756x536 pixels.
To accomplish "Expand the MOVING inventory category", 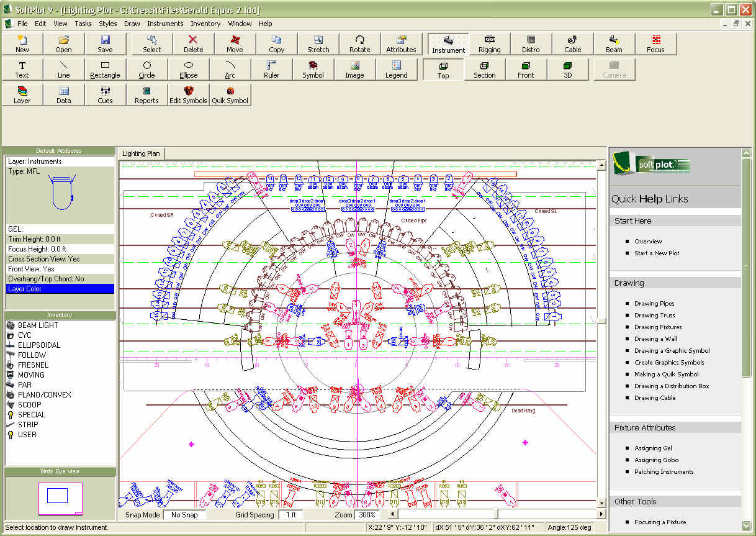I will [31, 375].
